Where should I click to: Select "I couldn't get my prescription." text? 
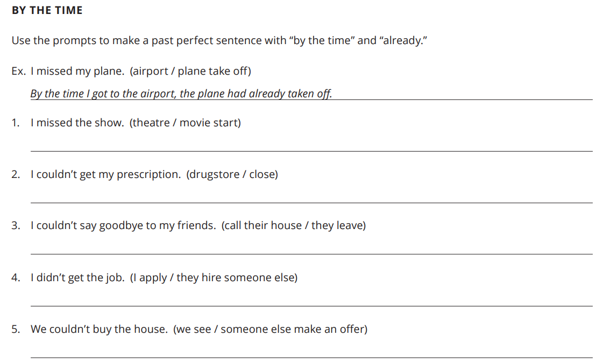point(106,175)
